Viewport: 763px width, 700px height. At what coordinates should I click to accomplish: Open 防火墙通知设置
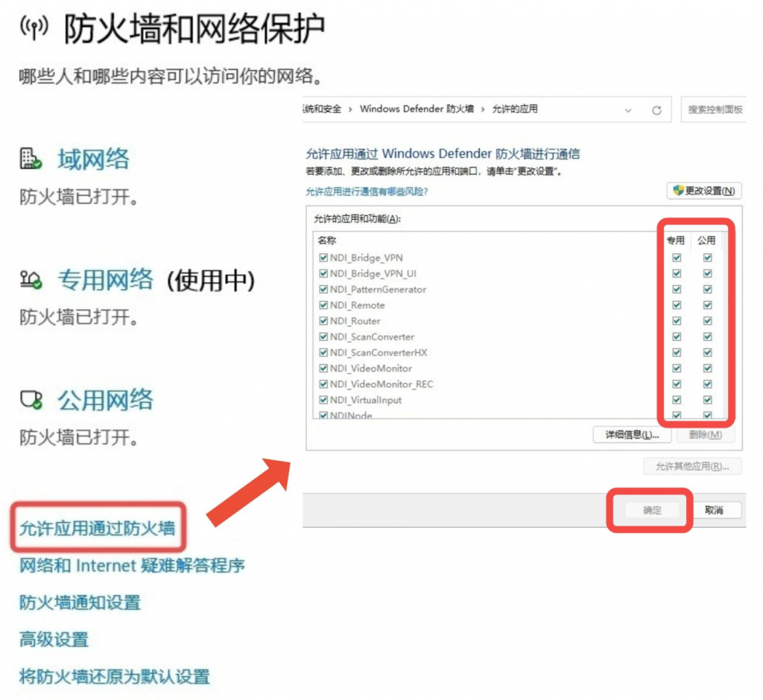[x=80, y=602]
